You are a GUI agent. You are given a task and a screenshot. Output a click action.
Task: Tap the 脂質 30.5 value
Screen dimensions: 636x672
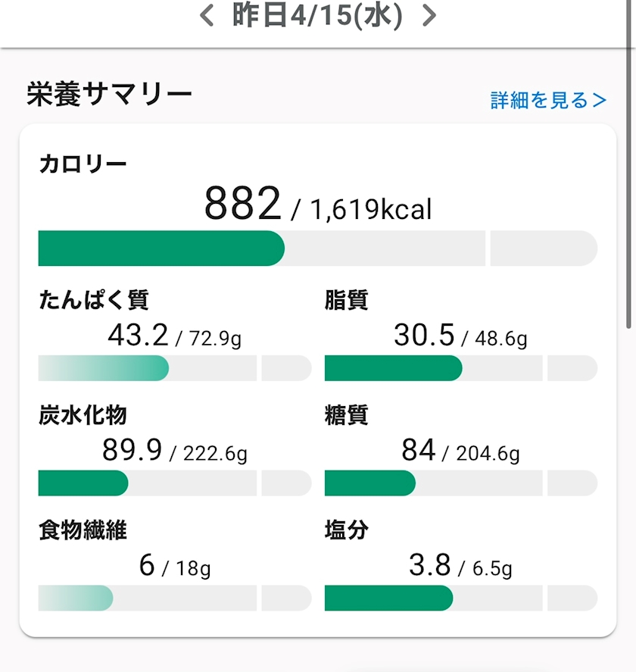[x=424, y=335]
